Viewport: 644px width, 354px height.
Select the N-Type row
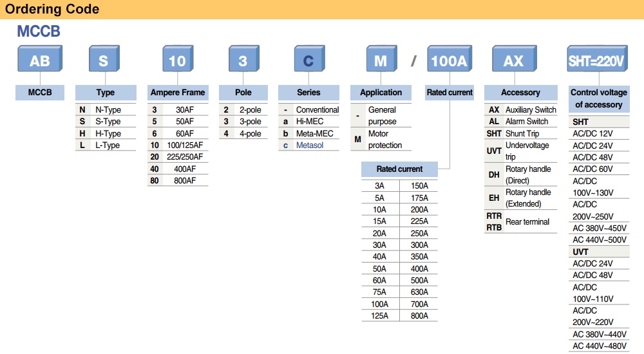pyautogui.click(x=106, y=109)
